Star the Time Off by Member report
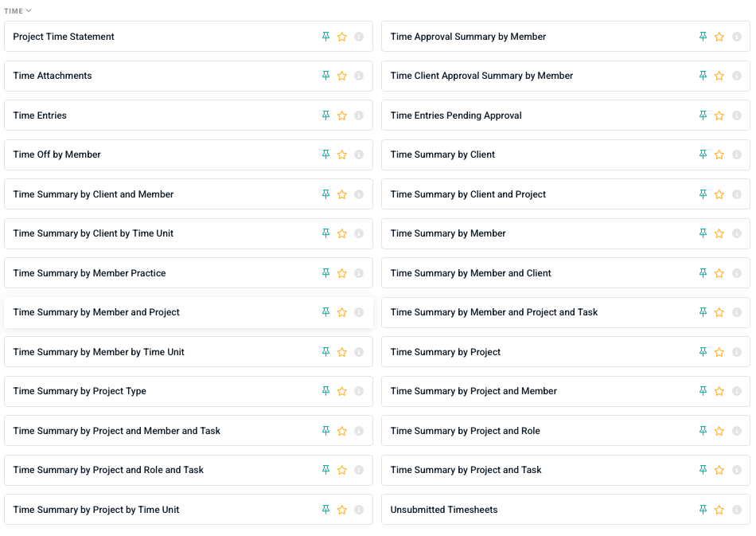Viewport: 756px width, 536px height. point(342,155)
